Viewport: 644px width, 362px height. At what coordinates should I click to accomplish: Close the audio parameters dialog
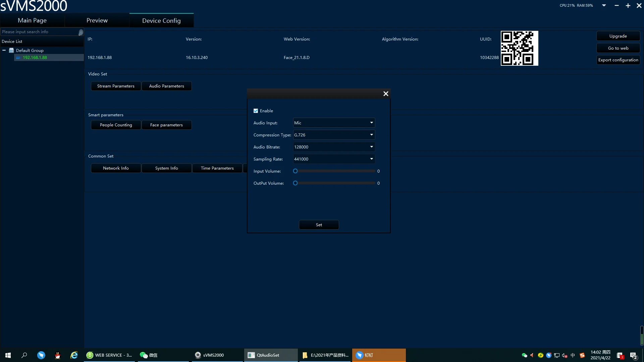(386, 94)
